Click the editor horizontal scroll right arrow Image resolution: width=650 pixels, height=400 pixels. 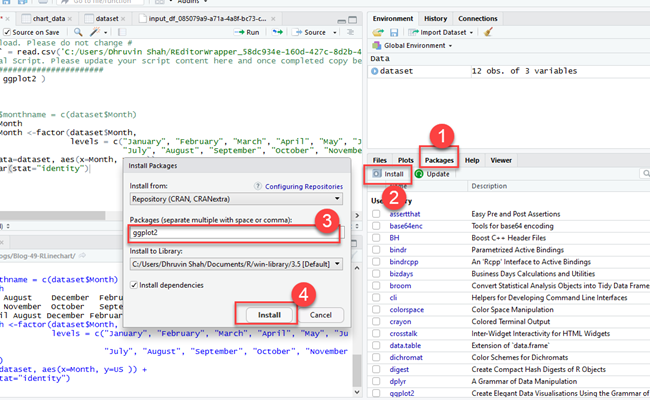tap(357, 216)
